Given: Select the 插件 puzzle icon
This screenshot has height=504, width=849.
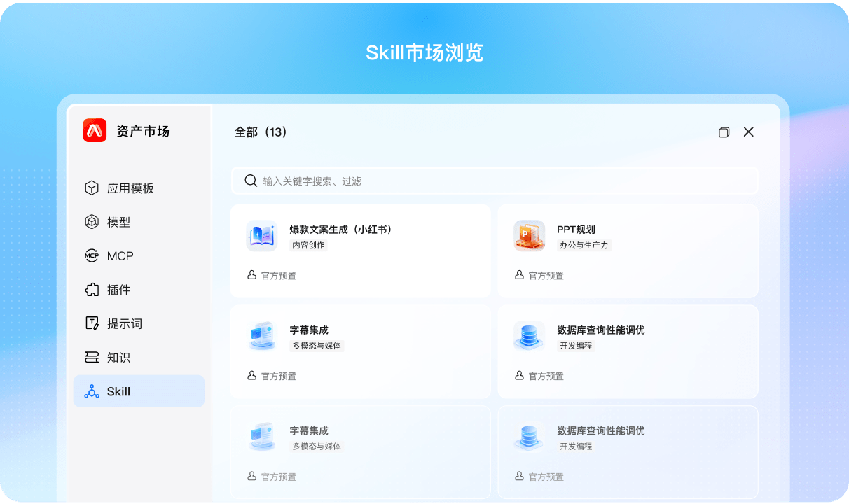Looking at the screenshot, I should click(92, 290).
